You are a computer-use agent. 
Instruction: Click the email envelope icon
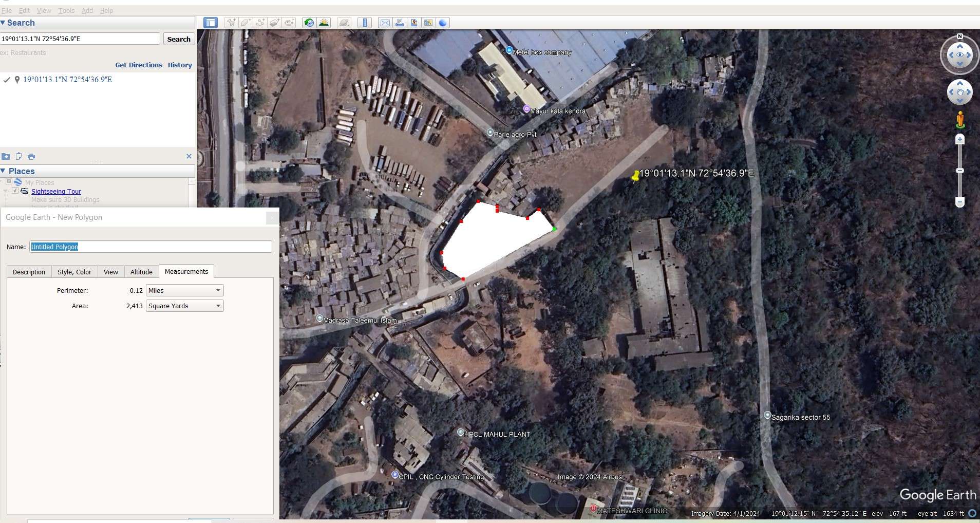(x=385, y=23)
